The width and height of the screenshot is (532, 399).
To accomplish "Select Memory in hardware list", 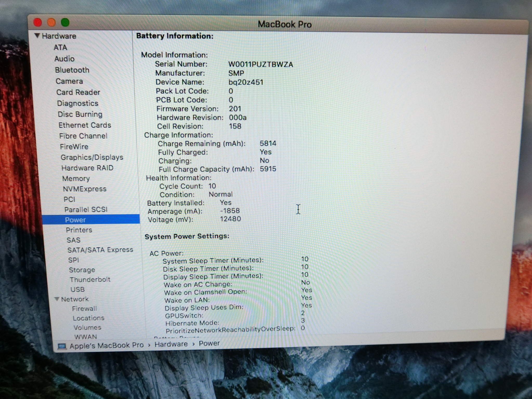I will pos(76,179).
